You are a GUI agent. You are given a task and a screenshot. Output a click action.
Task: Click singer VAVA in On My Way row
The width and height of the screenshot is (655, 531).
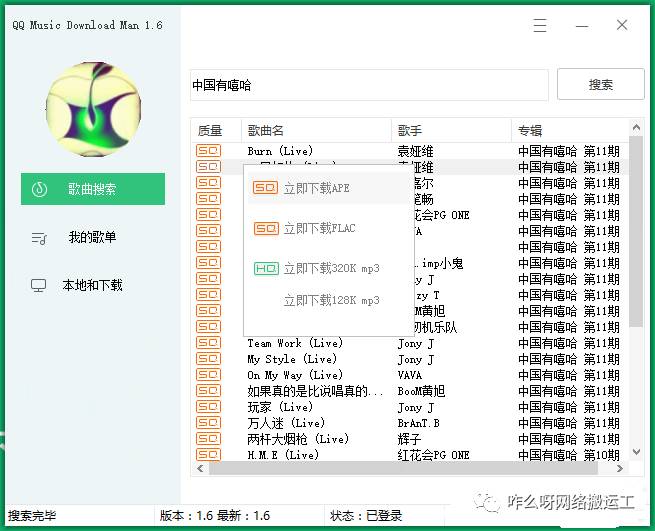point(409,375)
